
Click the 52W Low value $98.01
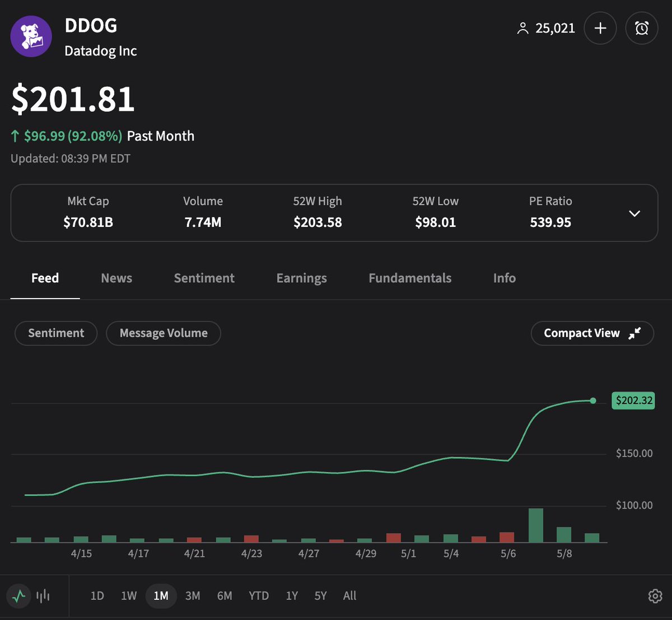coord(436,222)
